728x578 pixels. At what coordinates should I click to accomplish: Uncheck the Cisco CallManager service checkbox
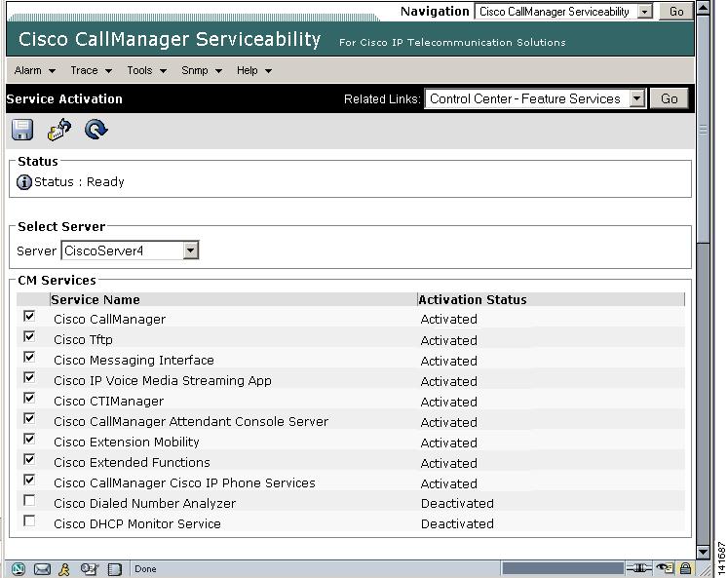point(29,316)
